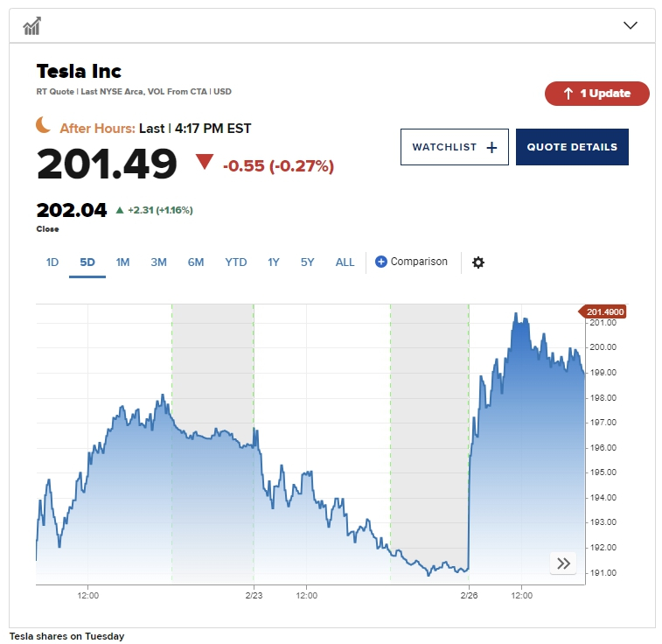Select the 1Y range tab
The height and width of the screenshot is (644, 662).
pos(274,262)
